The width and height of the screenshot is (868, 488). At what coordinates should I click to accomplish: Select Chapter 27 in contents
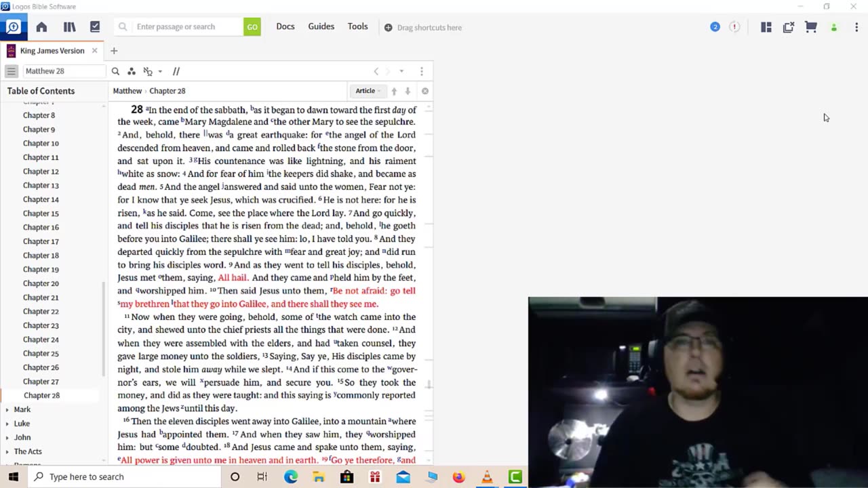pyautogui.click(x=41, y=382)
